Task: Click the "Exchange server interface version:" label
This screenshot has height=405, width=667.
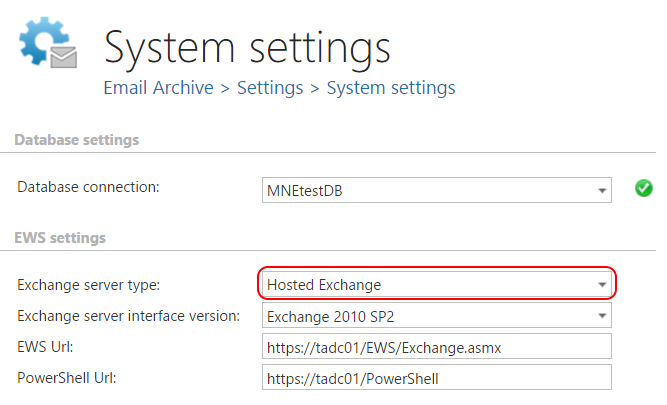Action: [x=128, y=316]
